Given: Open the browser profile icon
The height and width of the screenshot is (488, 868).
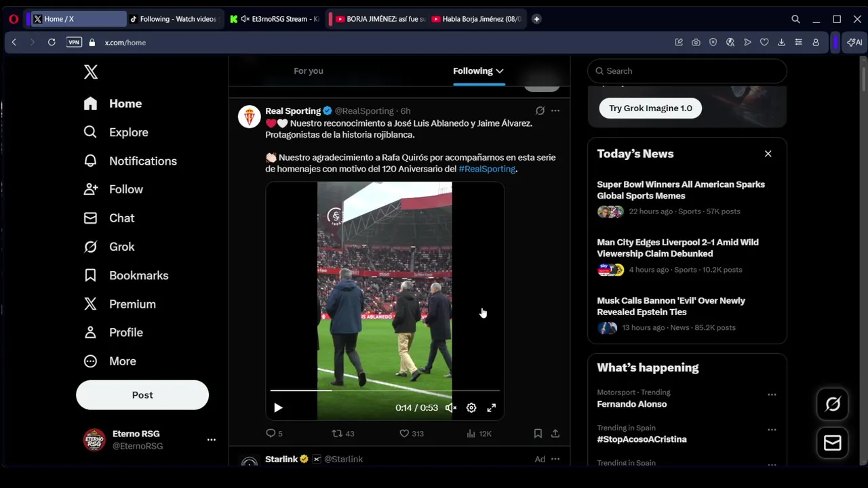Looking at the screenshot, I should [x=816, y=42].
